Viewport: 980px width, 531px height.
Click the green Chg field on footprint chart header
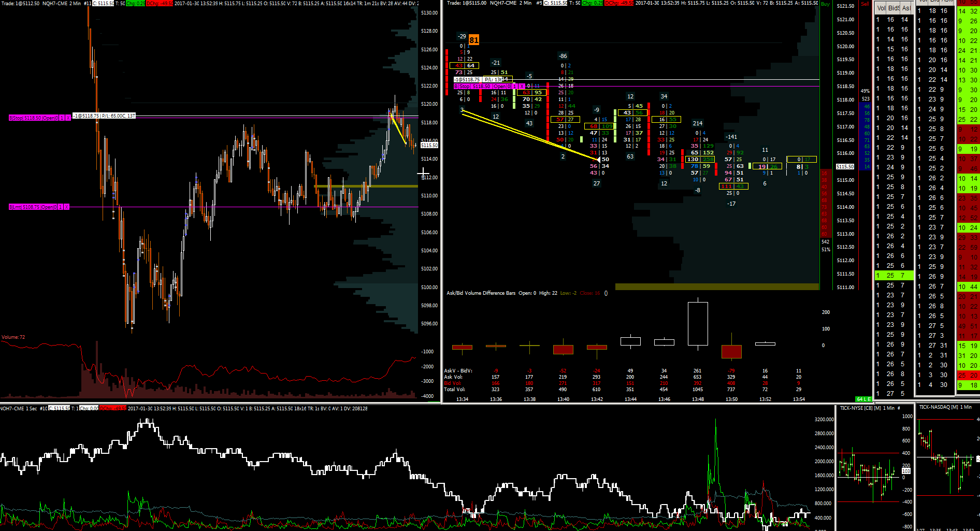coord(593,3)
